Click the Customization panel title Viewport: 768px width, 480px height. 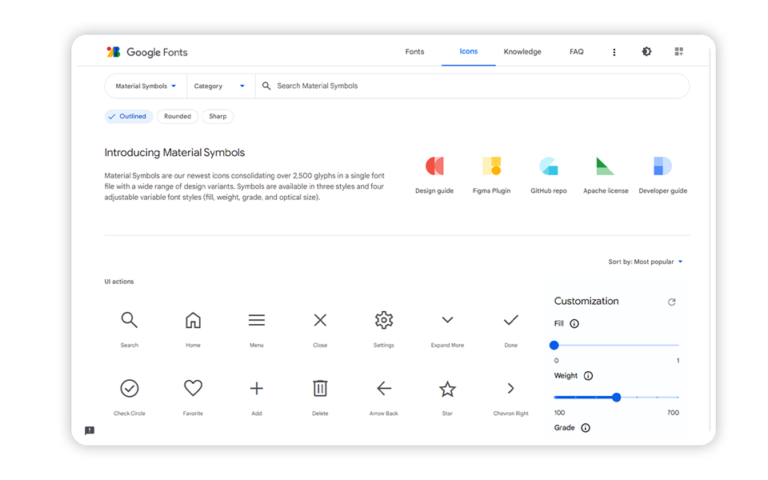tap(586, 301)
